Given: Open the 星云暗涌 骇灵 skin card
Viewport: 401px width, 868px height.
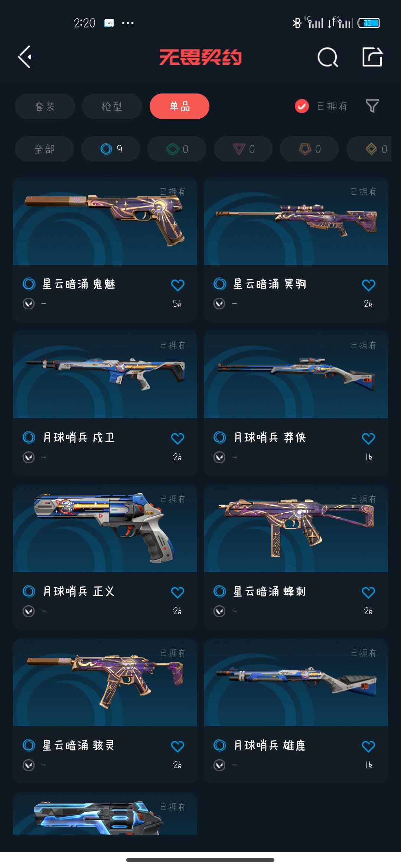Looking at the screenshot, I should (105, 711).
